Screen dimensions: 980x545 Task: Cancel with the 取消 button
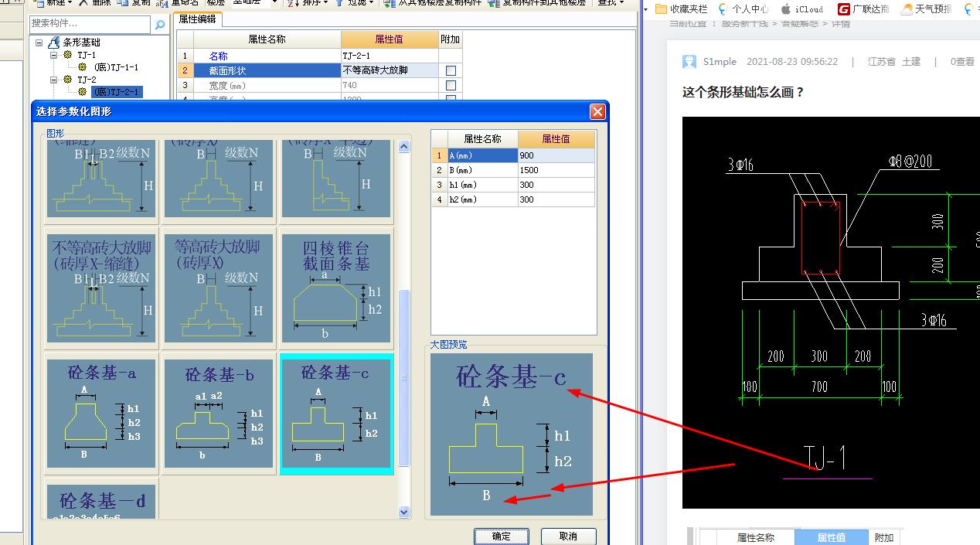click(x=568, y=536)
